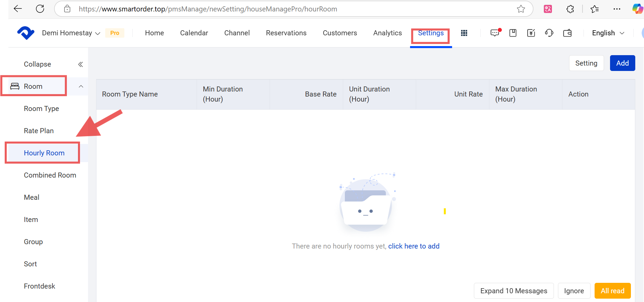Open the Reservations tab
Viewport: 644px width, 302px height.
(286, 33)
